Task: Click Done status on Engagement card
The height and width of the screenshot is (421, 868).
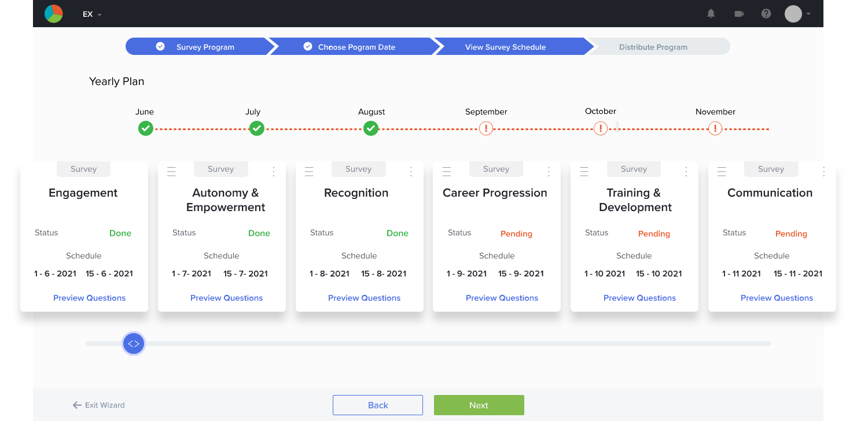Action: (x=120, y=233)
